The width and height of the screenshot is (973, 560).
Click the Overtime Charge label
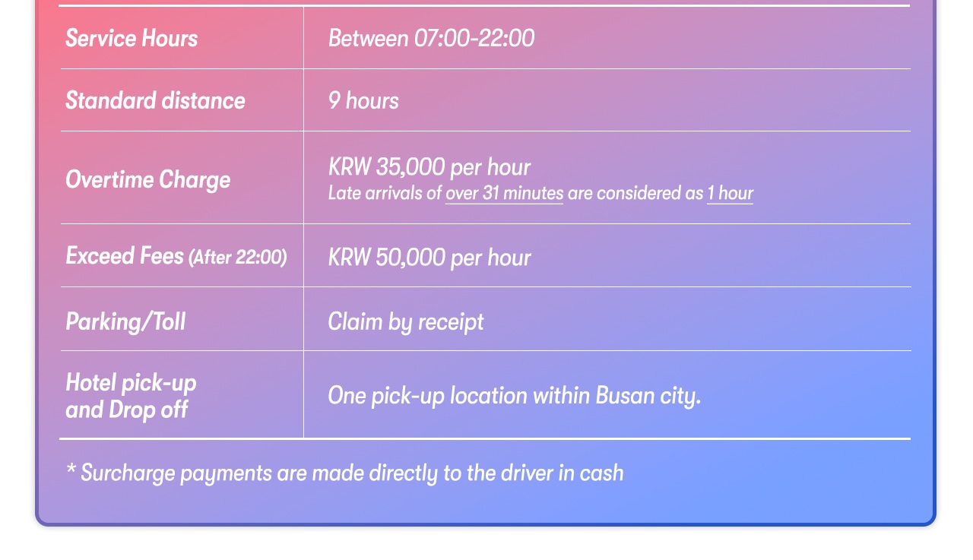tap(147, 179)
